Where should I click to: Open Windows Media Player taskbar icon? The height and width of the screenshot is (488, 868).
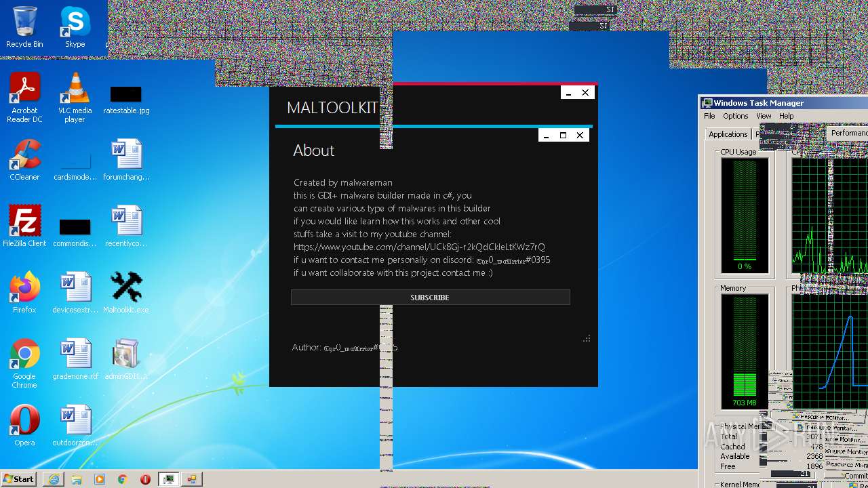point(100,479)
